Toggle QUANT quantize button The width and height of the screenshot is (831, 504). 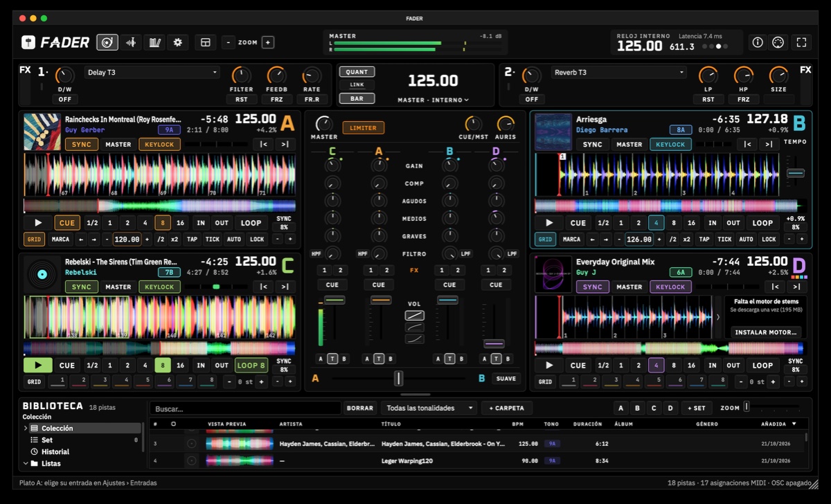[x=357, y=72]
